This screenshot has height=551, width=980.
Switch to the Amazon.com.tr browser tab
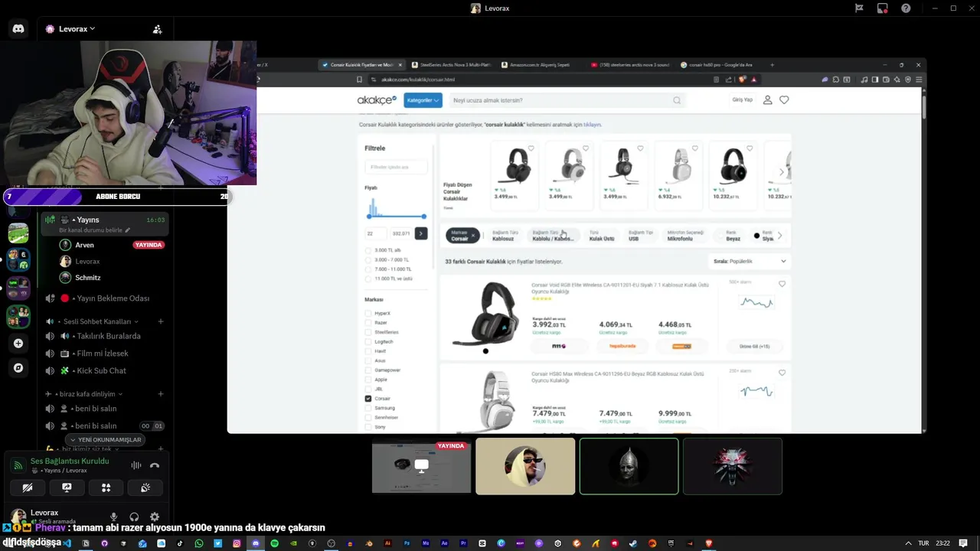coord(539,65)
